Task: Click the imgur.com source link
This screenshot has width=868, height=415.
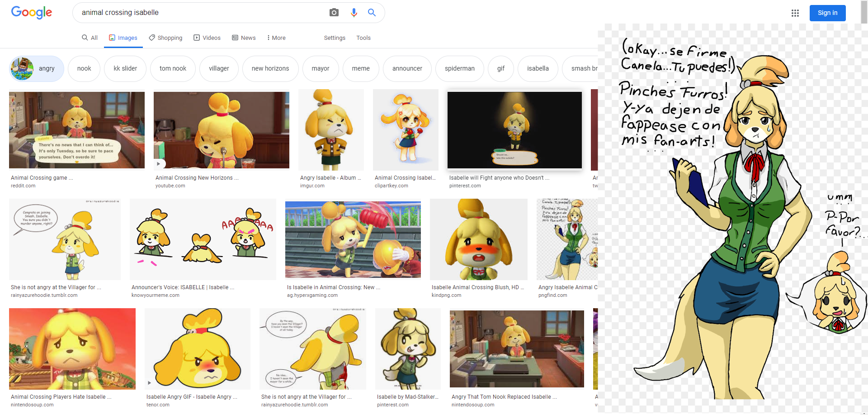Action: click(x=312, y=186)
